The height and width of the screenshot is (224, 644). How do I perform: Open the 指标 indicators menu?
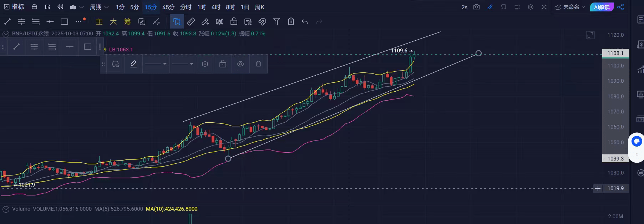14,7
